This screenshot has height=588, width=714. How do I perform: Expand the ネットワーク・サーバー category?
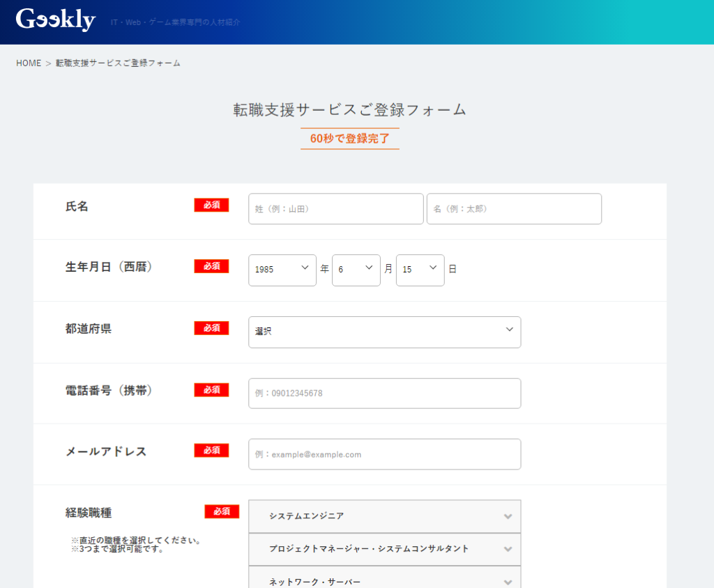377,580
